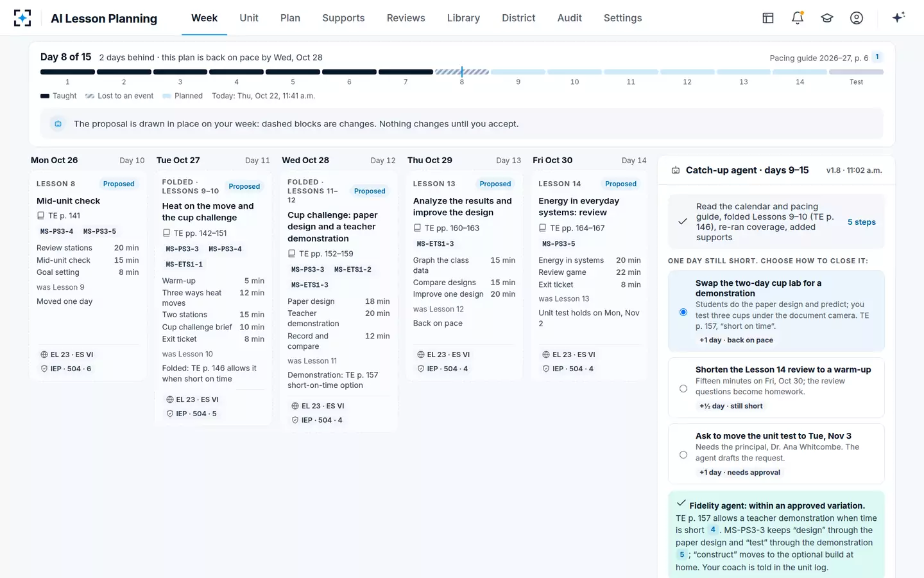Click the checkmark icon beside Fidelity agent heading
This screenshot has height=578, width=924.
[681, 504]
